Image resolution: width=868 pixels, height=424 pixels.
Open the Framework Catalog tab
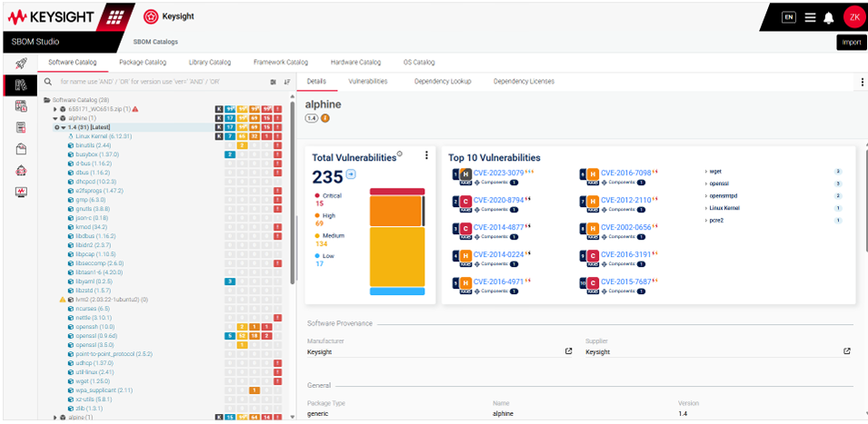point(281,63)
